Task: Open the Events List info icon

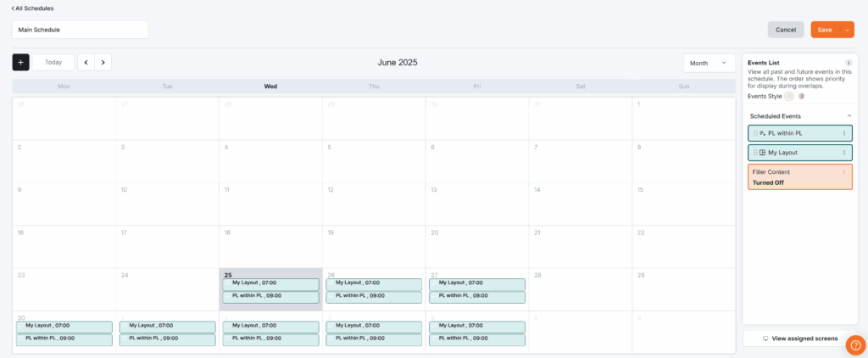Action: pos(848,63)
